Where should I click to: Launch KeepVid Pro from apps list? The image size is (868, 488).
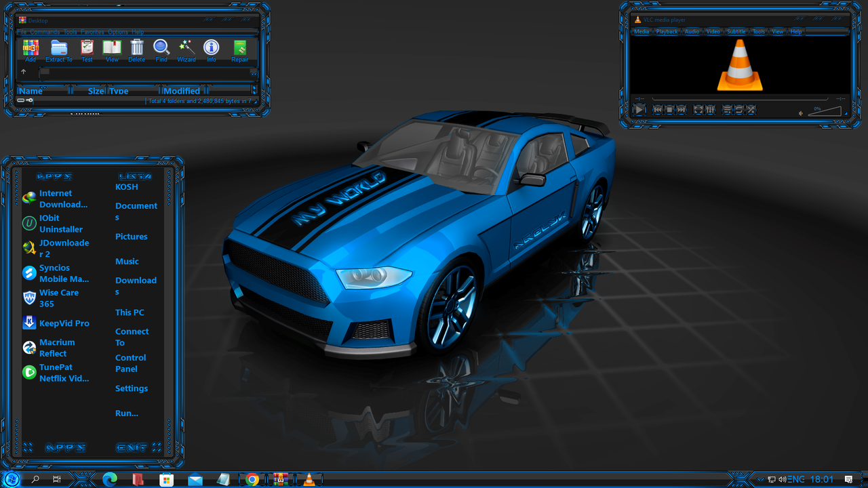pyautogui.click(x=56, y=323)
